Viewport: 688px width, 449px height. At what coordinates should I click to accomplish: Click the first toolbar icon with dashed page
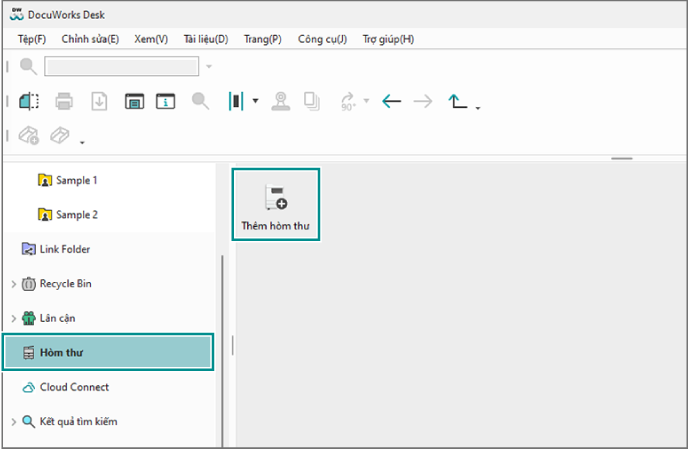coord(29,101)
